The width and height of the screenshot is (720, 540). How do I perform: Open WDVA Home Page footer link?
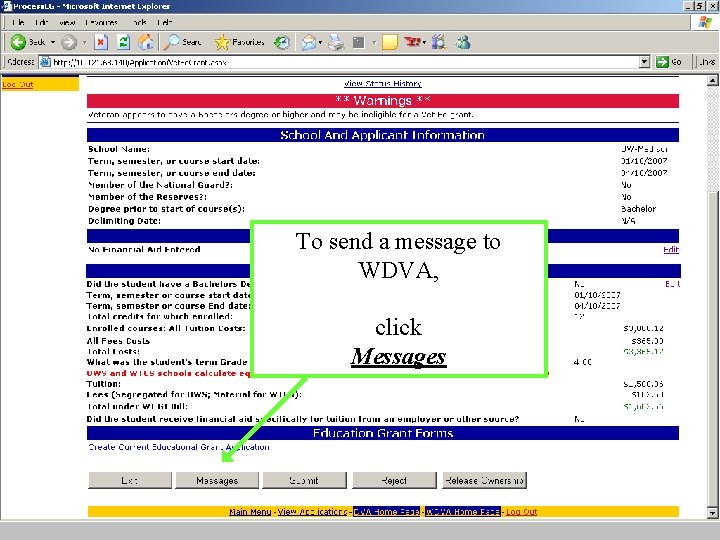[462, 512]
